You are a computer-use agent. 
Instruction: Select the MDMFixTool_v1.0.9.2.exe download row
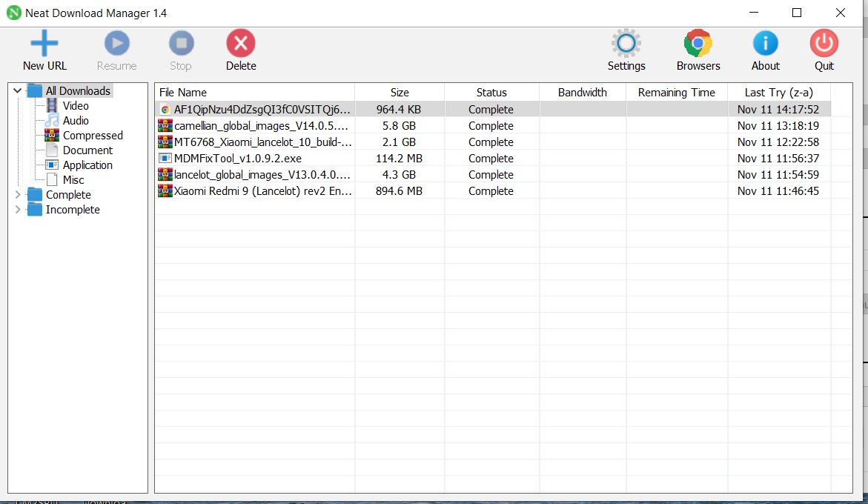(237, 159)
